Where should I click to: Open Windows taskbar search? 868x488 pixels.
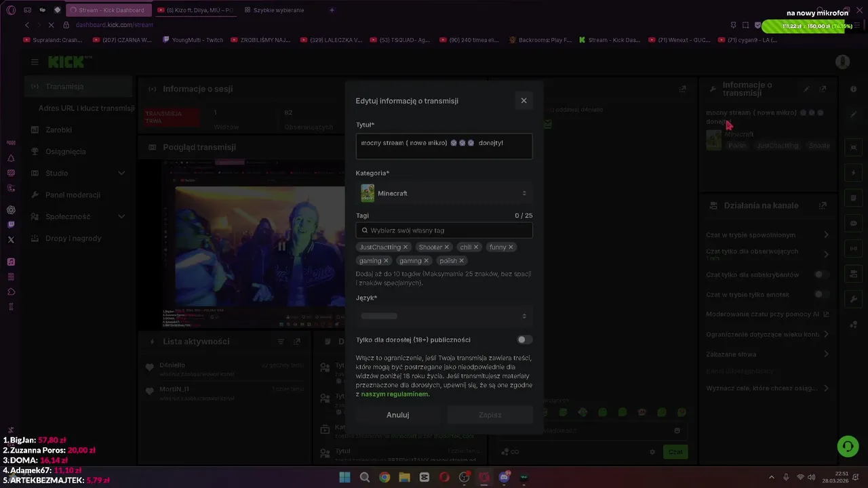(x=365, y=477)
